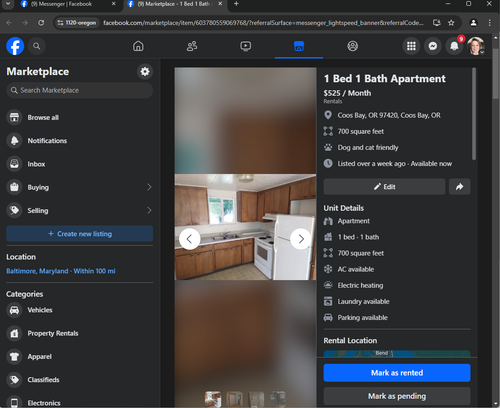Click Mark as pending button

[x=397, y=396]
